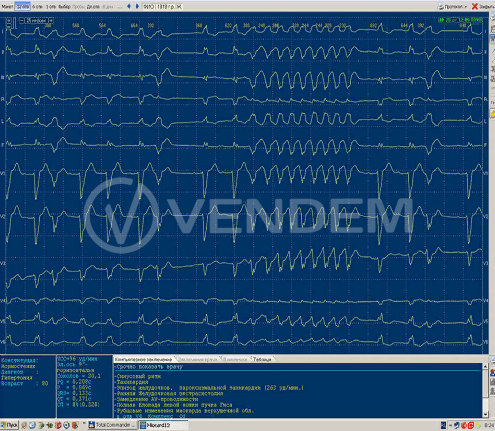The width and height of the screenshot is (495, 431).
Task: Expand the top-left corner plus box
Action: 9,20
